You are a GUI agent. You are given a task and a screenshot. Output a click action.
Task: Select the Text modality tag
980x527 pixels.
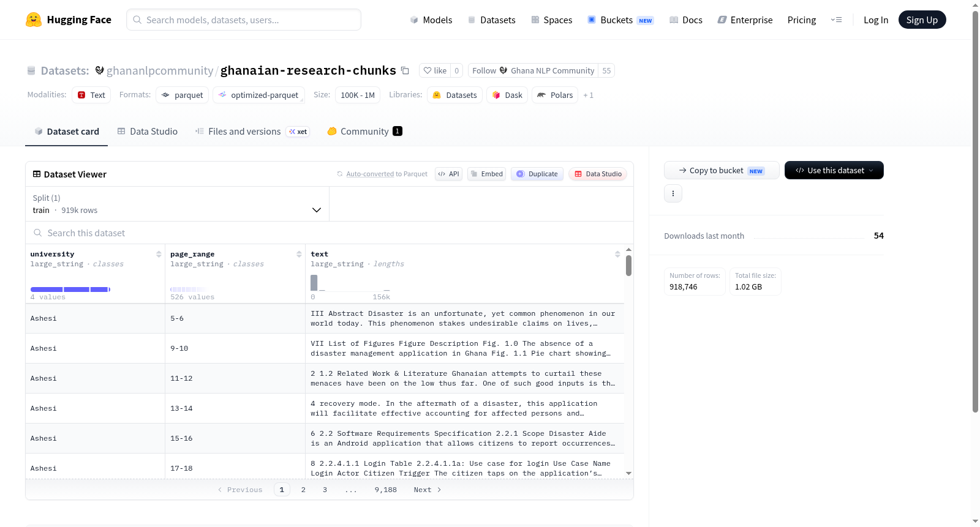(91, 95)
